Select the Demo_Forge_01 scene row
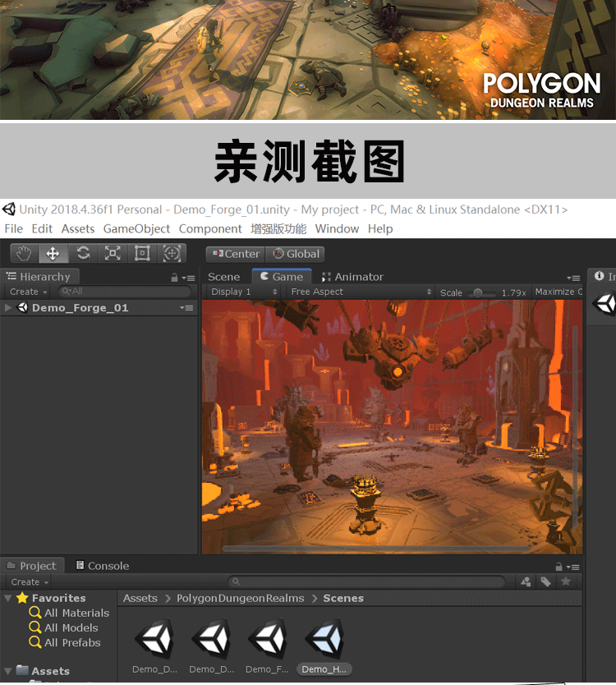 point(99,307)
